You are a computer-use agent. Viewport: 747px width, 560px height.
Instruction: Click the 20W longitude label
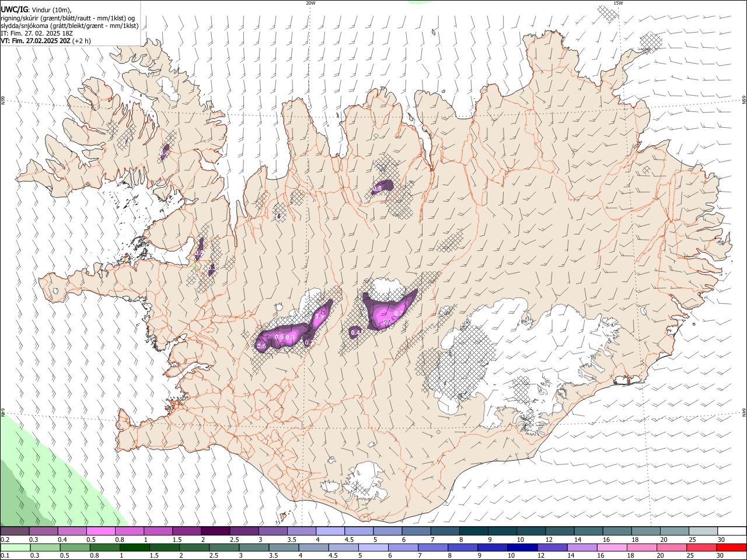[x=310, y=3]
